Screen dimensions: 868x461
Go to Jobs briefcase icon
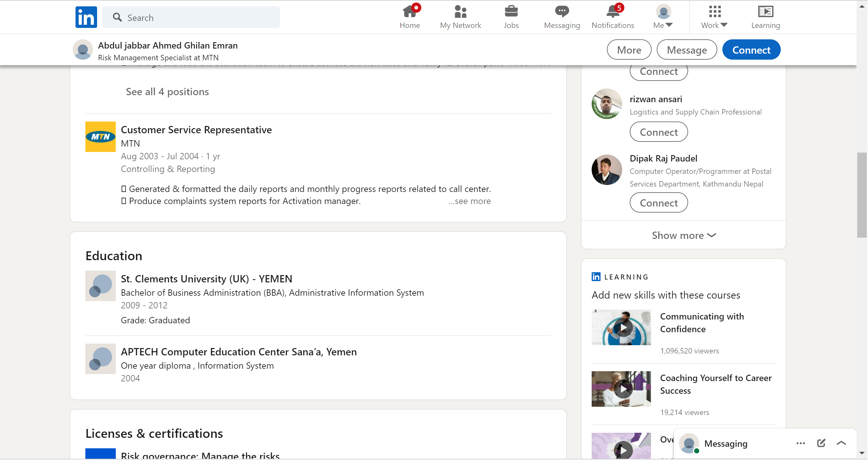(511, 12)
